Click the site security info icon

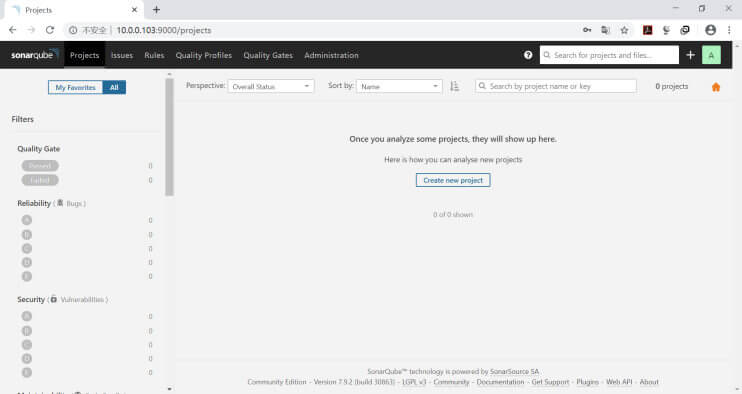(73, 30)
